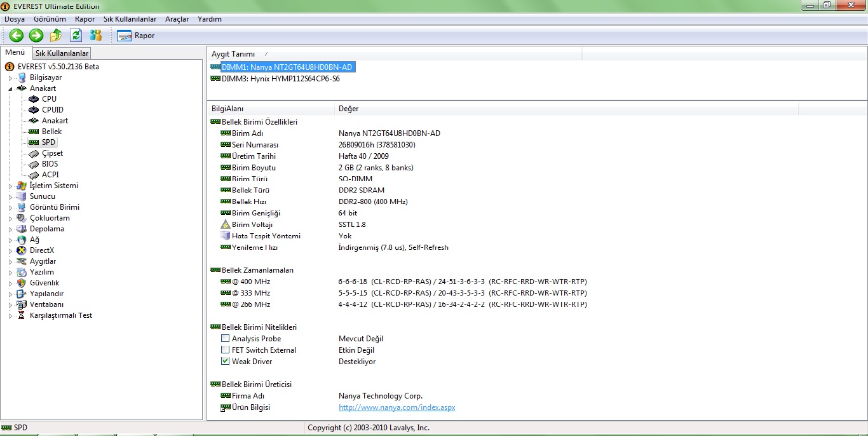This screenshot has height=436, width=868.
Task: Click the green Back arrow toolbar icon
Action: point(17,36)
